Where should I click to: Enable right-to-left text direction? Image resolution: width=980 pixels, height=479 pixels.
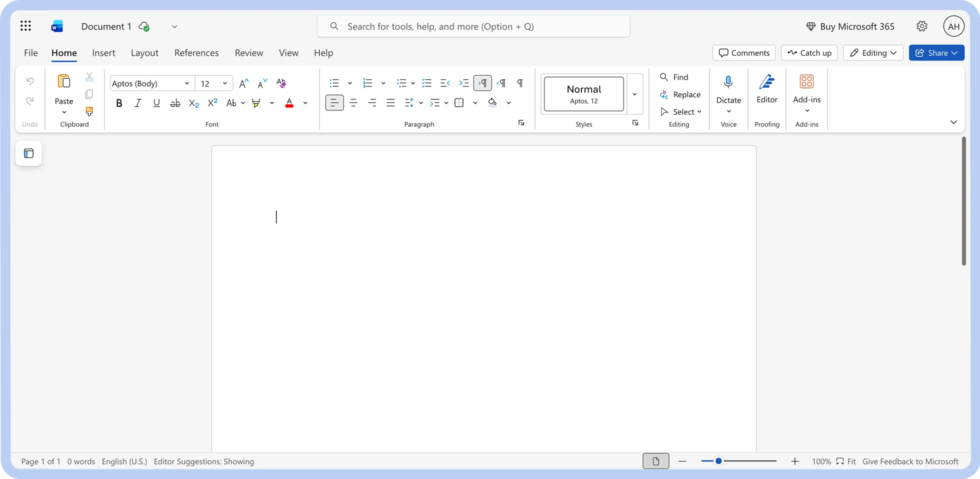click(x=482, y=83)
